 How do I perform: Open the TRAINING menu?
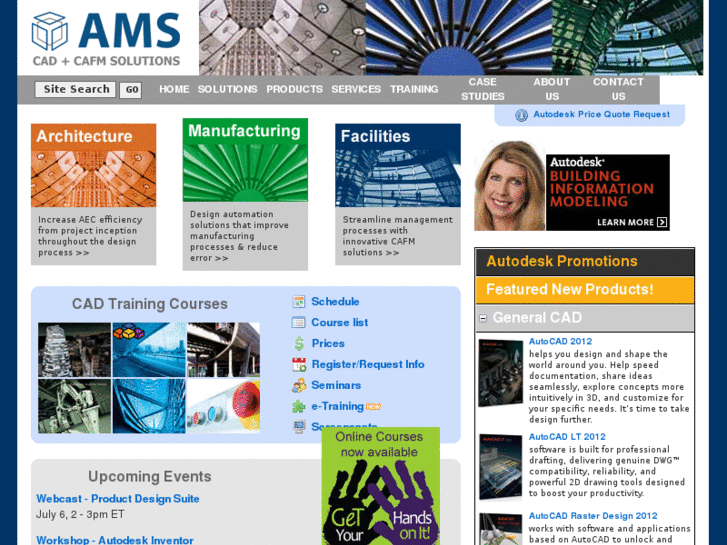[414, 89]
